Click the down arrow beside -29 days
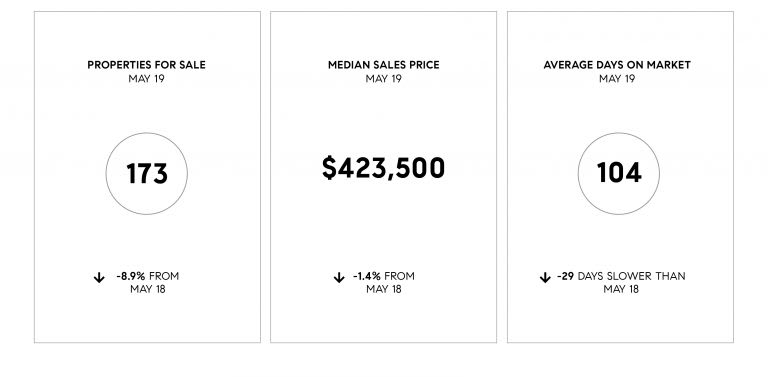The width and height of the screenshot is (768, 377). pos(545,278)
